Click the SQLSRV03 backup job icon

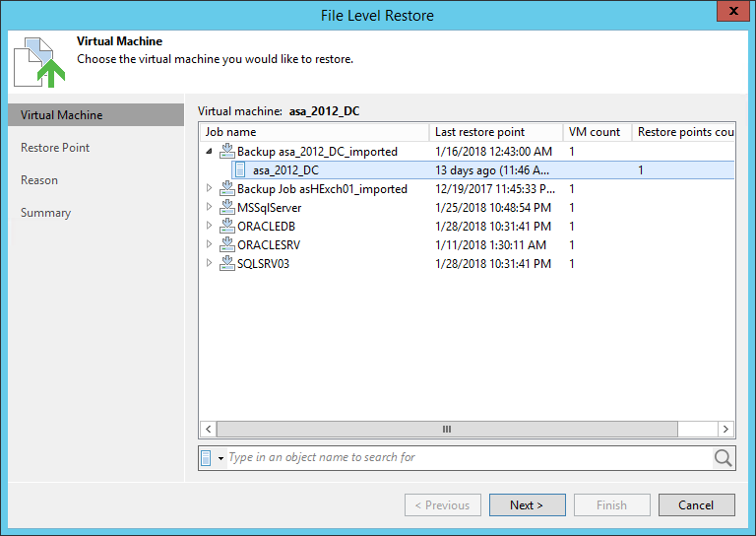(227, 264)
